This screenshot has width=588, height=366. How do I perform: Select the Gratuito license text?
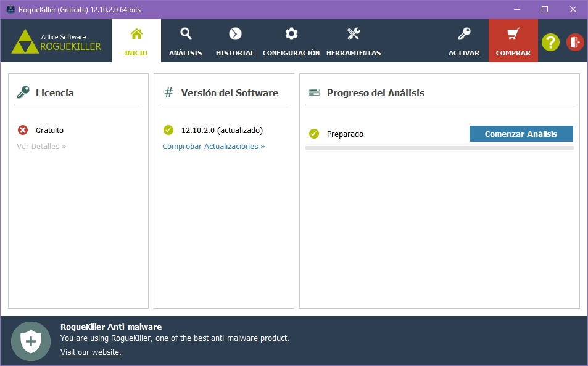[x=49, y=131]
